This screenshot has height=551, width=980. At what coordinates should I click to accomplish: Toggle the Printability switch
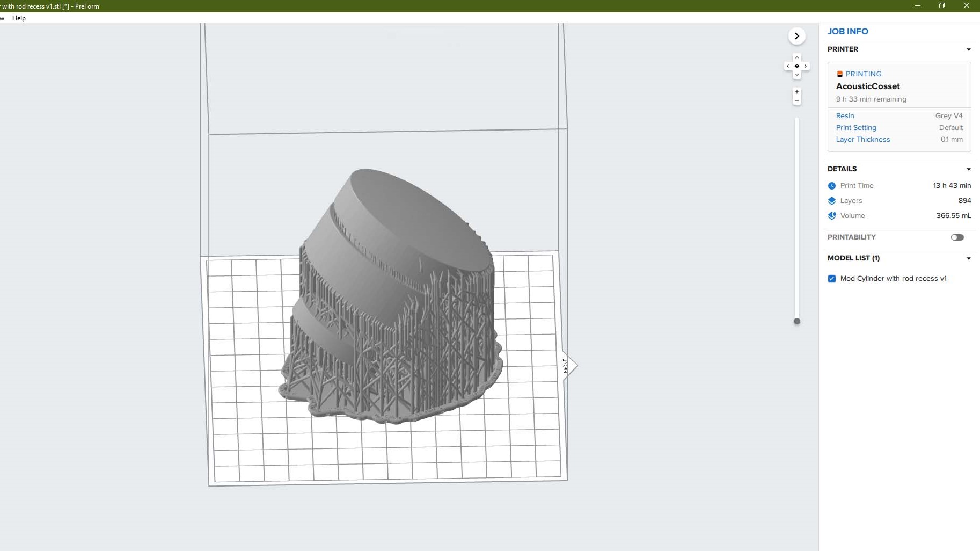[x=957, y=237]
